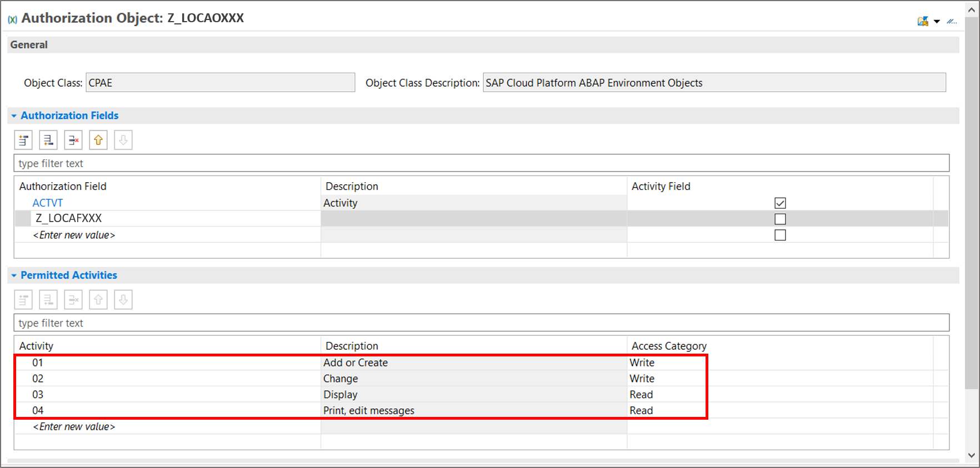The image size is (980, 468).
Task: Uncheck the Activity Field checkbox for ACTVT
Action: (x=780, y=203)
